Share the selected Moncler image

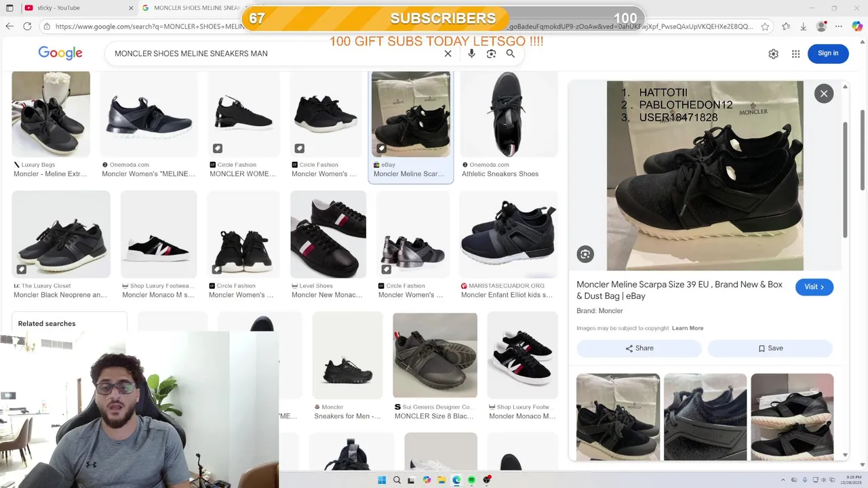[639, 348]
